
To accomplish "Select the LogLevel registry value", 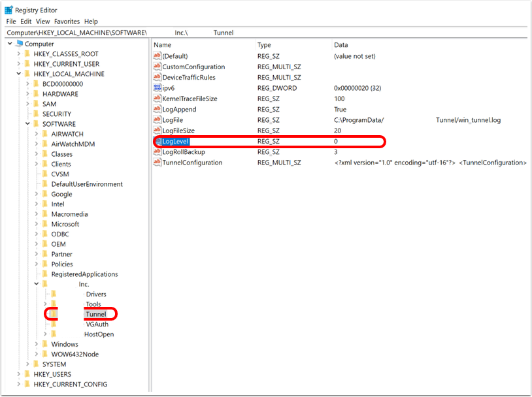I will point(176,142).
